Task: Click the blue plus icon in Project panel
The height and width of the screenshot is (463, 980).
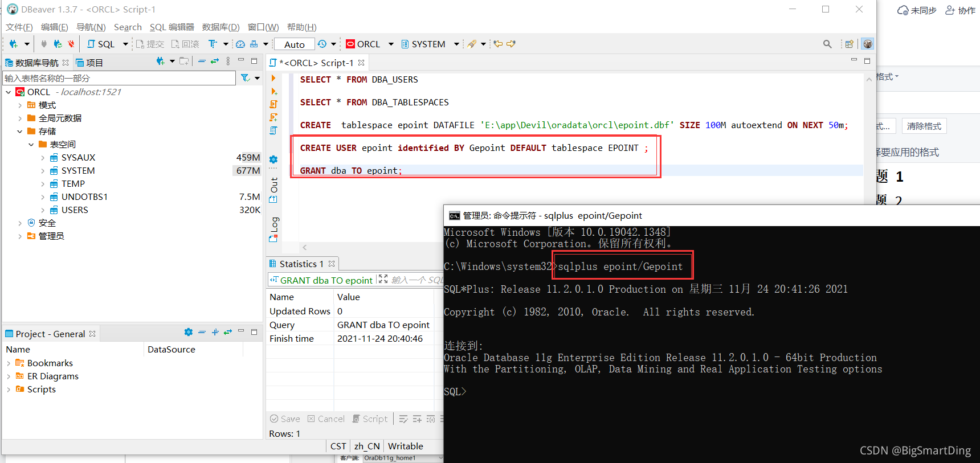Action: [215, 332]
